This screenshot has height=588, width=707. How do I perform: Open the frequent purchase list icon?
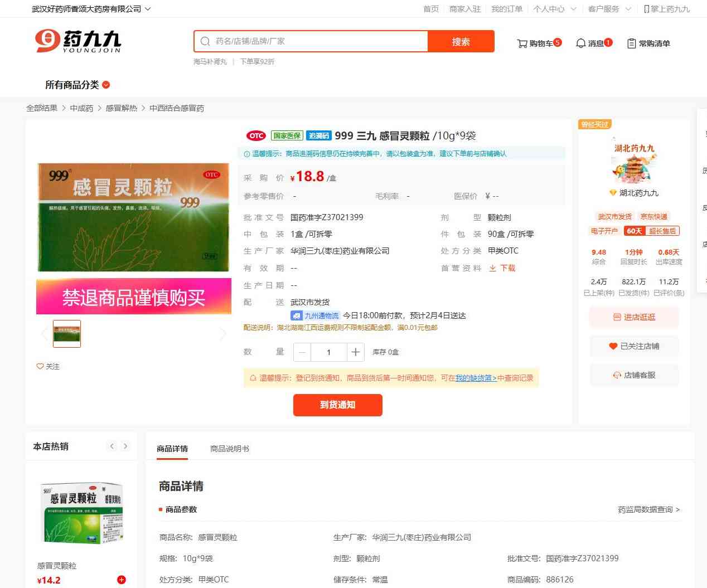click(631, 43)
